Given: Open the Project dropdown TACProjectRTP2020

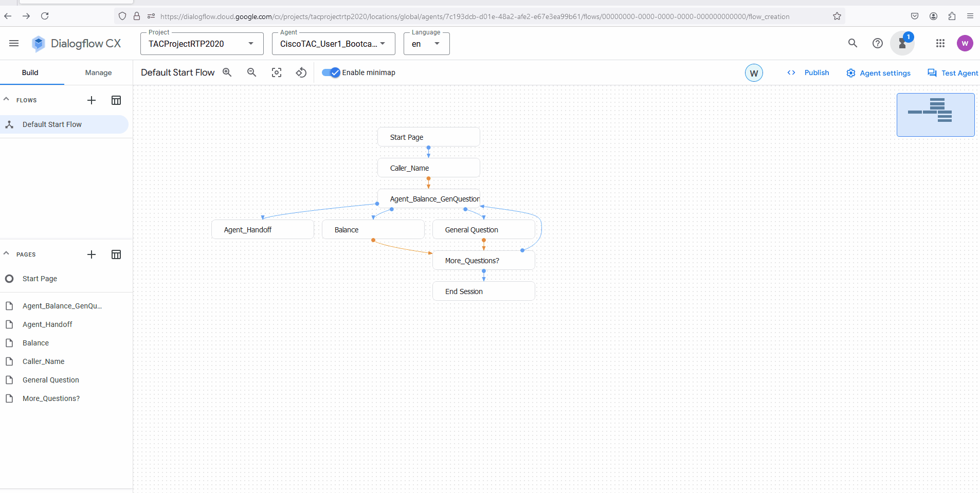Looking at the screenshot, I should click(202, 44).
